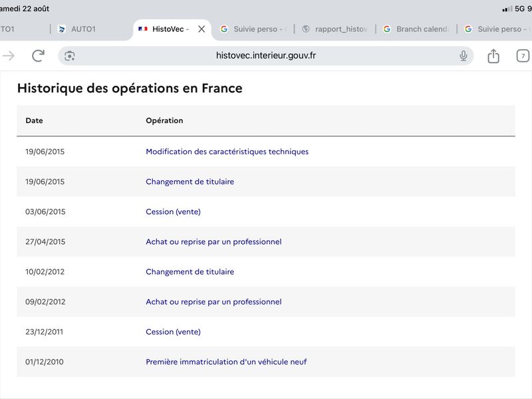Select date 19/06/2015 in the Modification row

(45, 152)
